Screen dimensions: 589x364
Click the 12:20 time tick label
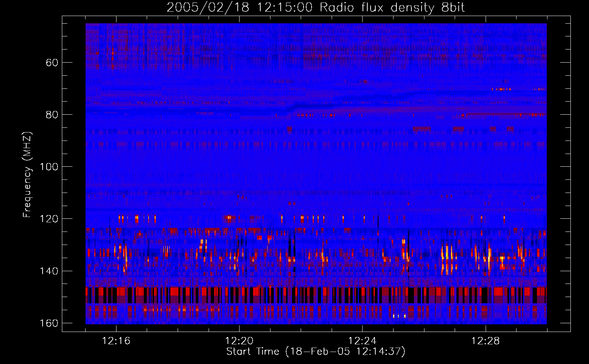pos(239,341)
